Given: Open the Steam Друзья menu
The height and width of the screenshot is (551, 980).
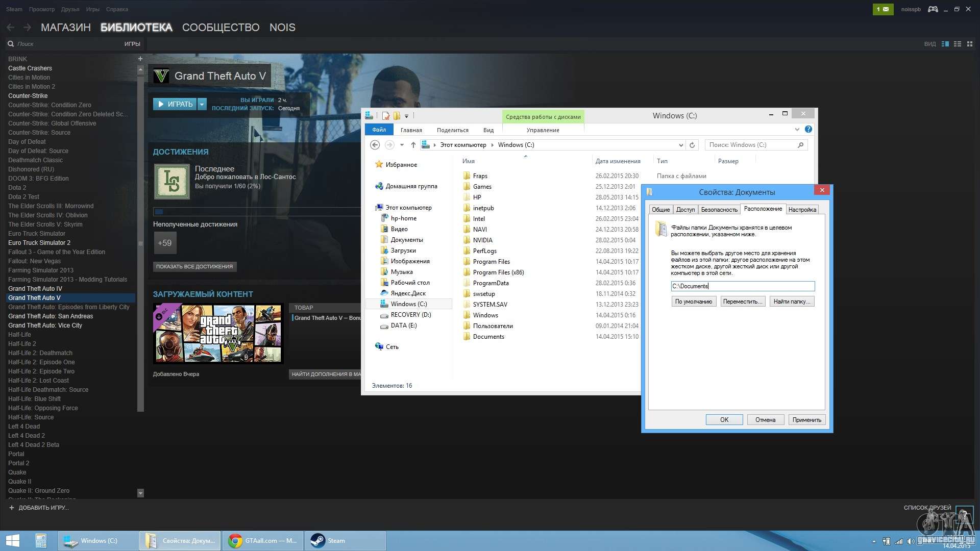Looking at the screenshot, I should coord(70,9).
